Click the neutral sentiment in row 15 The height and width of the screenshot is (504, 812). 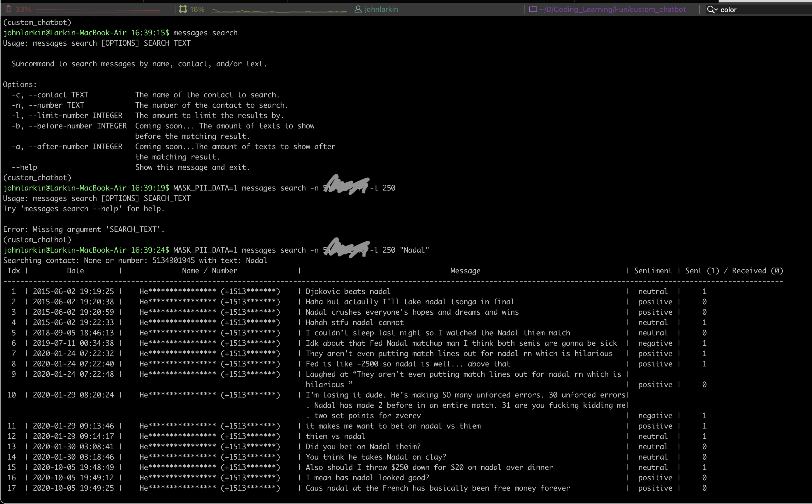[653, 467]
